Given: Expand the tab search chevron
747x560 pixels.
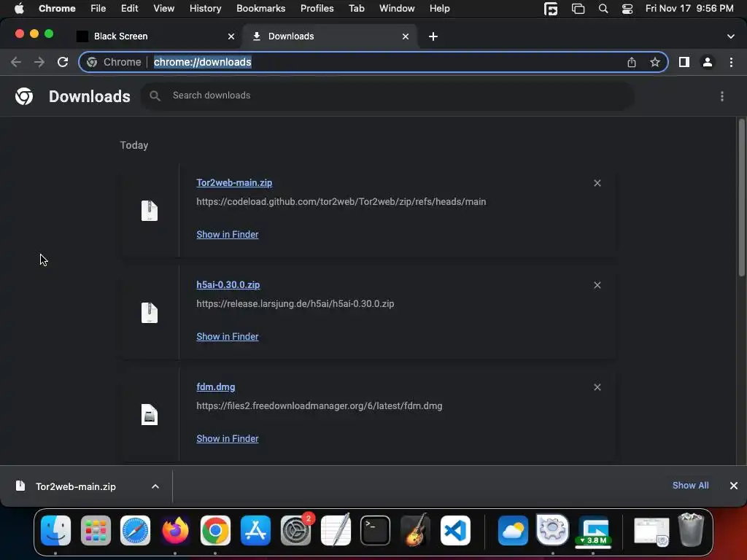Looking at the screenshot, I should click(731, 36).
